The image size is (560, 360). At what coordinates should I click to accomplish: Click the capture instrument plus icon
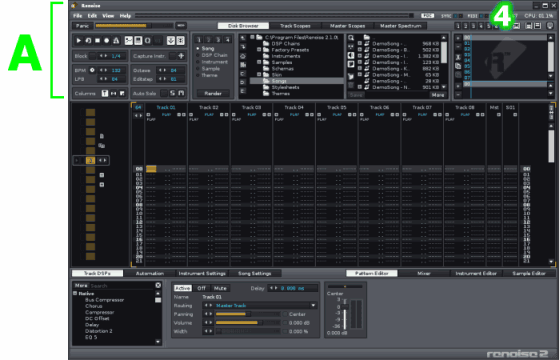(181, 56)
